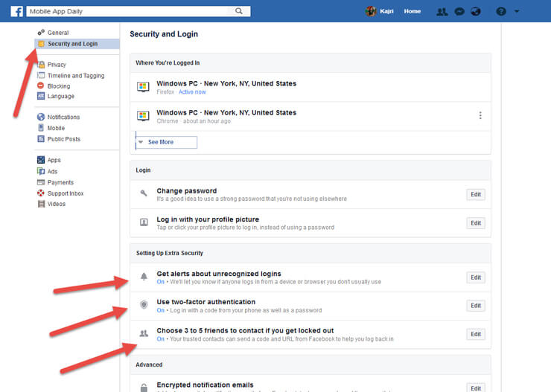Click the search magnifier icon
551x392 pixels.
coord(239,11)
